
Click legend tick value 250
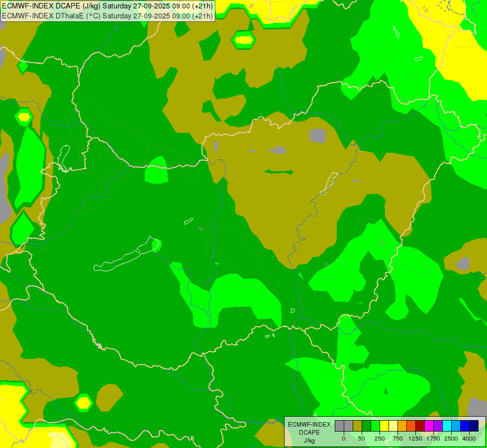380,439
